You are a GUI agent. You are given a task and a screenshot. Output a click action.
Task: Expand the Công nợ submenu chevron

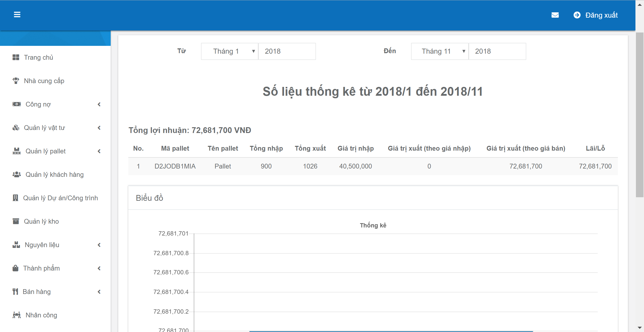point(99,104)
